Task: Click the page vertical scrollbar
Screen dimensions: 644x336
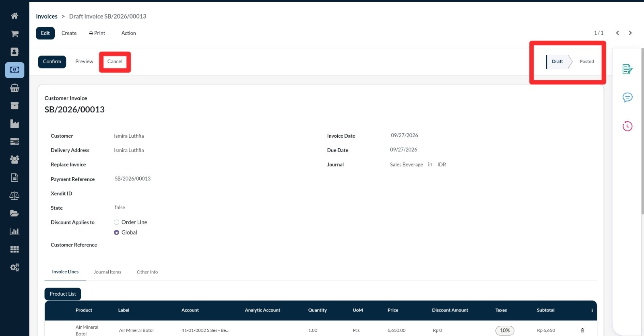Action: point(642,132)
